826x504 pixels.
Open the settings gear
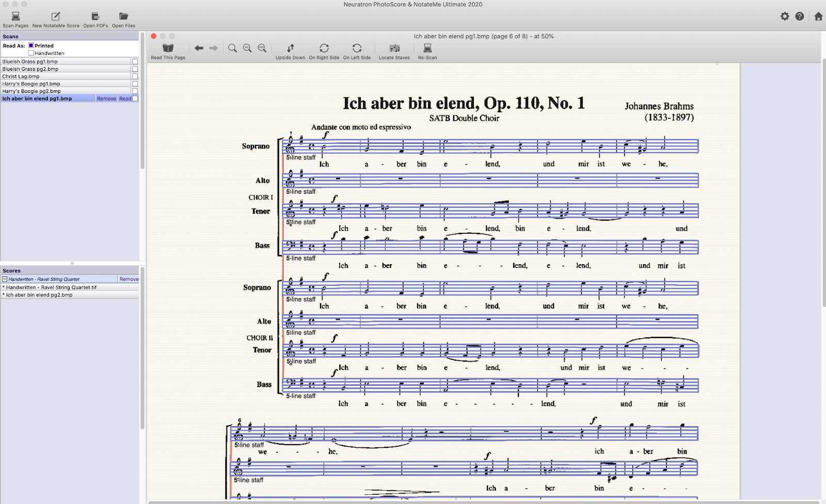pos(785,17)
